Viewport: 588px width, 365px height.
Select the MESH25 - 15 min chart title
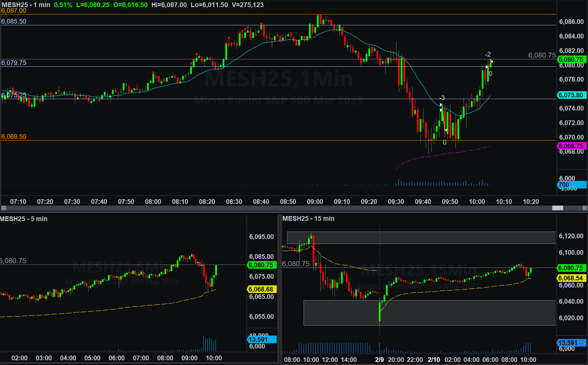(x=308, y=218)
